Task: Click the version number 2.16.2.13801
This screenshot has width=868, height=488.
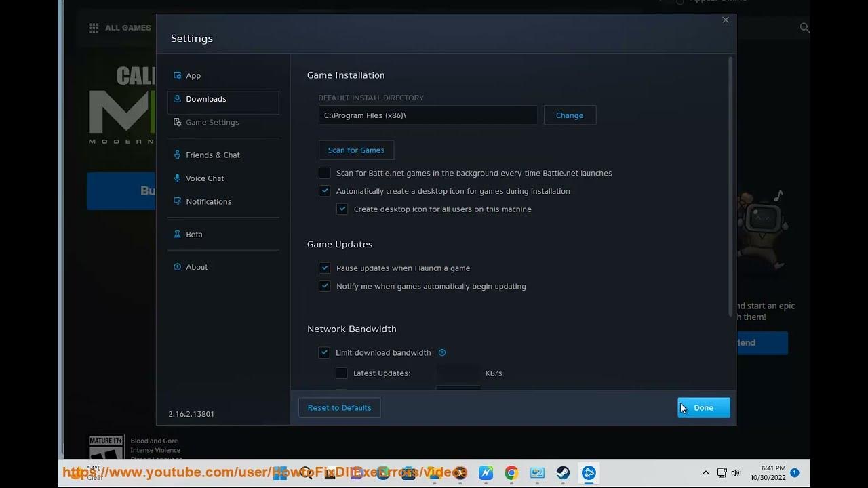Action: pyautogui.click(x=191, y=414)
